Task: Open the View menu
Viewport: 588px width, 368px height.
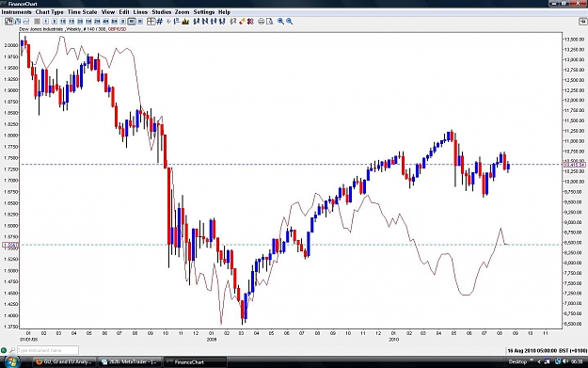Action: (x=108, y=12)
